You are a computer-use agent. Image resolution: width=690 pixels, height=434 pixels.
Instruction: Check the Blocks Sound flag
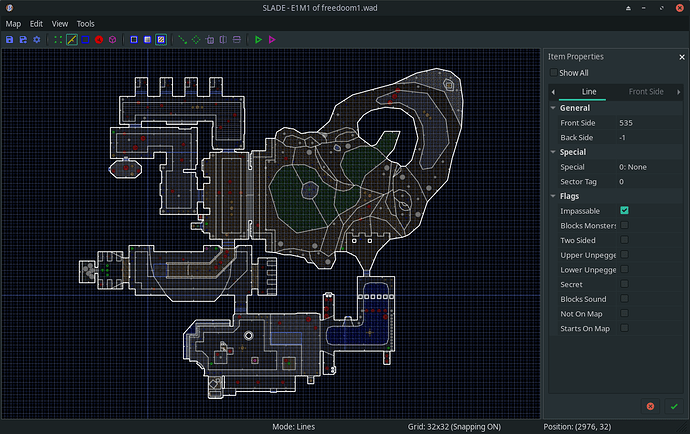(624, 298)
